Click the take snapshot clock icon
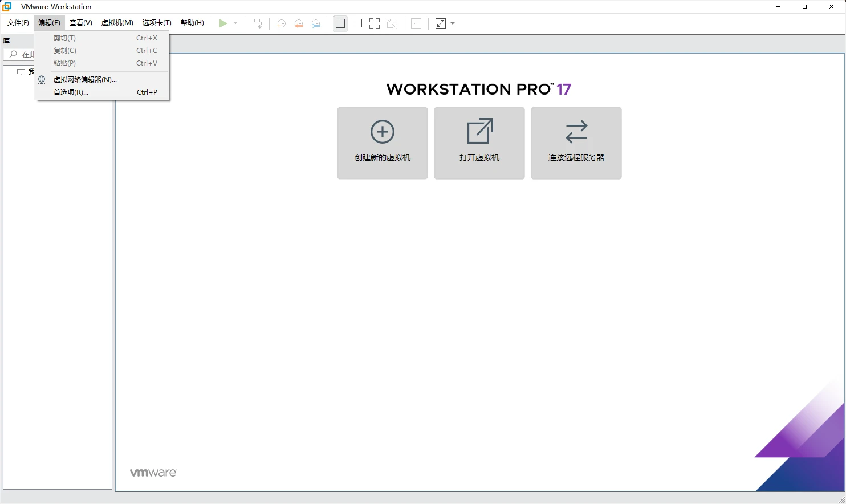 (x=281, y=23)
